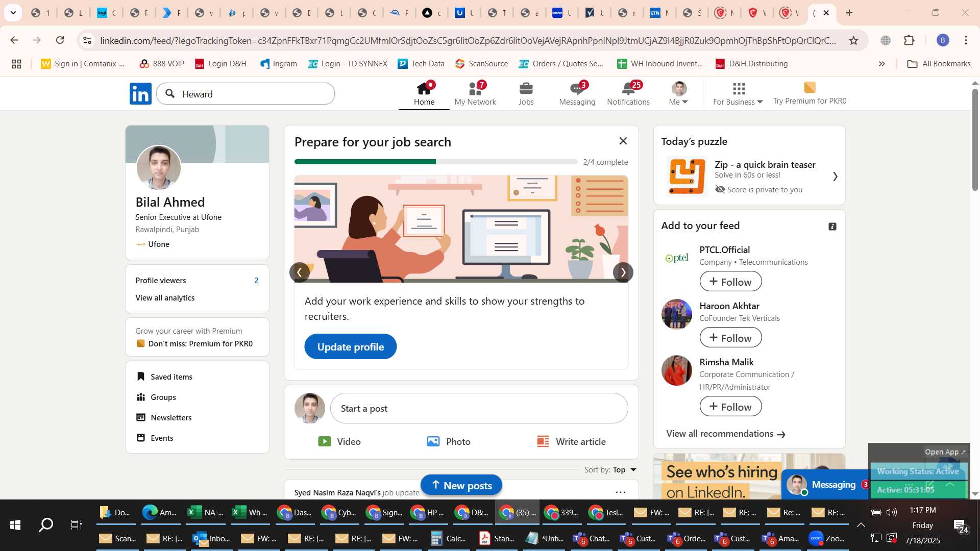The width and height of the screenshot is (980, 551).
Task: Open the Zoom taskbar item
Action: (827, 538)
